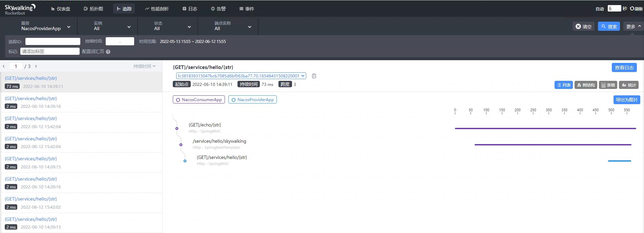Click the 配置词汇页 help icon

click(x=108, y=52)
